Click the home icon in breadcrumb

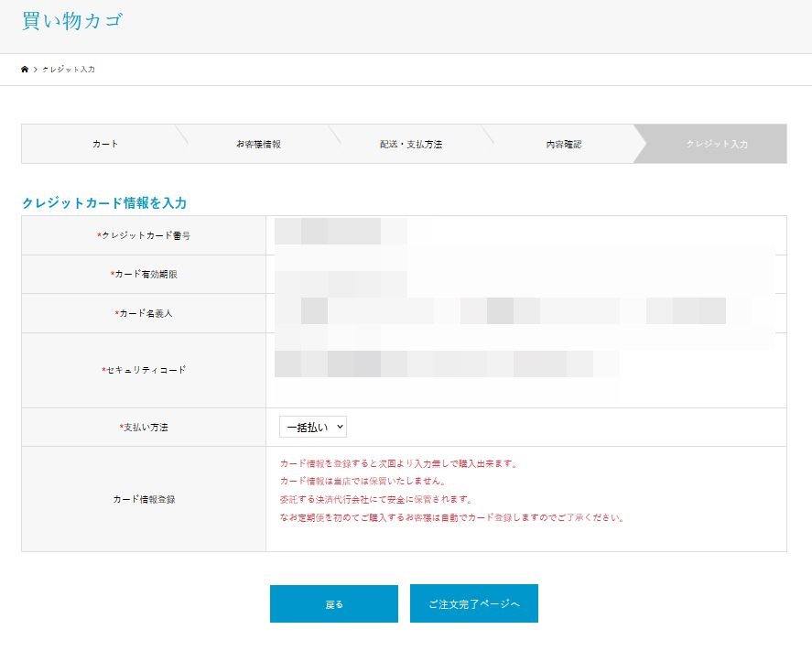[x=25, y=69]
